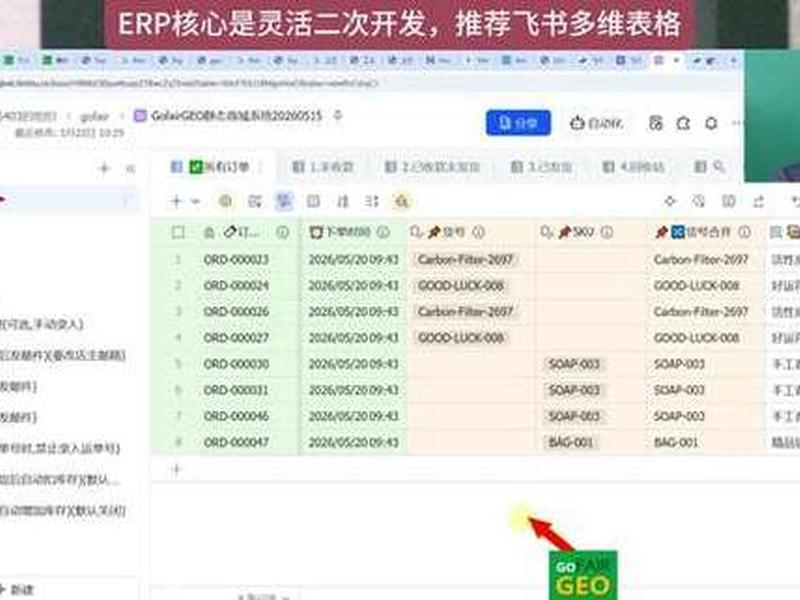Viewport: 800px width, 600px height.
Task: Click the row height toolbar icon
Action: pos(372,202)
